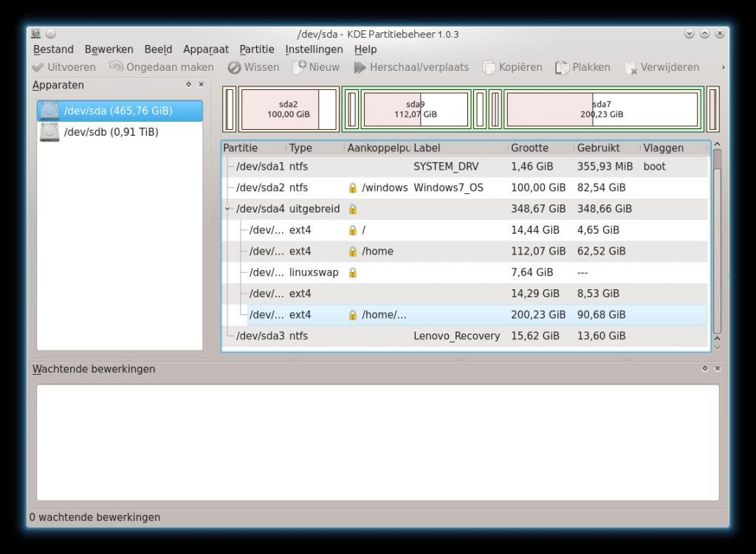Click the Plakken clipboard icon
This screenshot has height=554, width=756.
coord(562,67)
